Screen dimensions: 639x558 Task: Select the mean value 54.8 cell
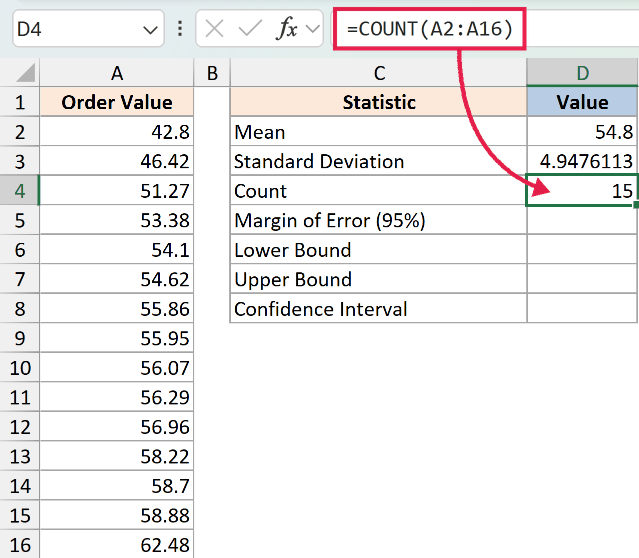[582, 131]
